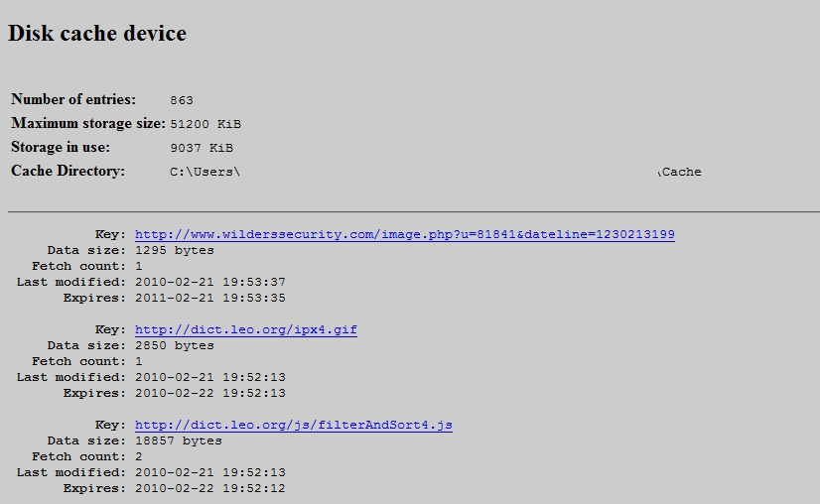Click the C:\Users\ directory path text
The width and height of the screenshot is (820, 504).
[205, 172]
